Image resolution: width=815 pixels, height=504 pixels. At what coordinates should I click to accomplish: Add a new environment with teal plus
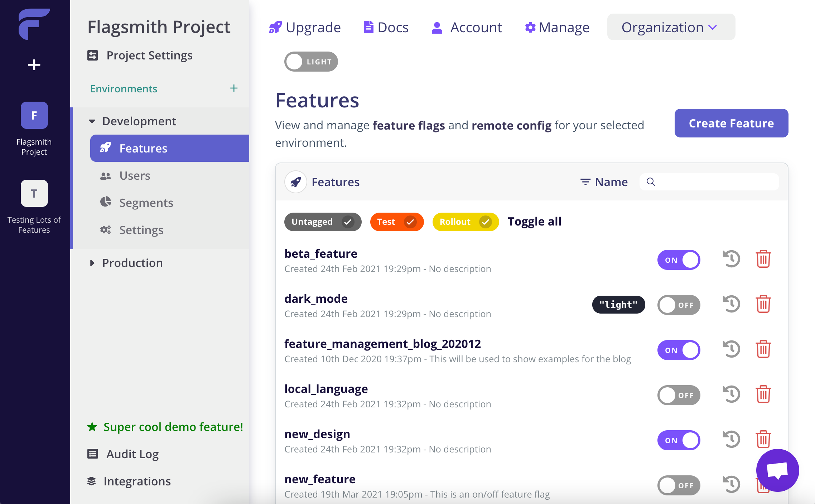click(x=234, y=88)
